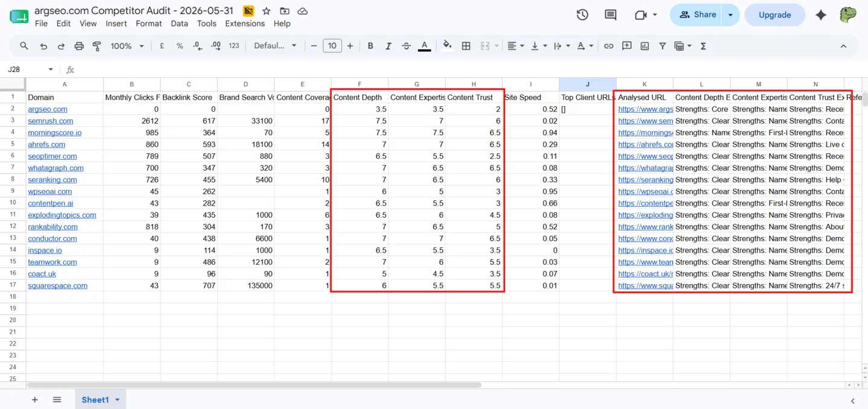Image resolution: width=868 pixels, height=409 pixels.
Task: Open the Borders tool
Action: (466, 46)
